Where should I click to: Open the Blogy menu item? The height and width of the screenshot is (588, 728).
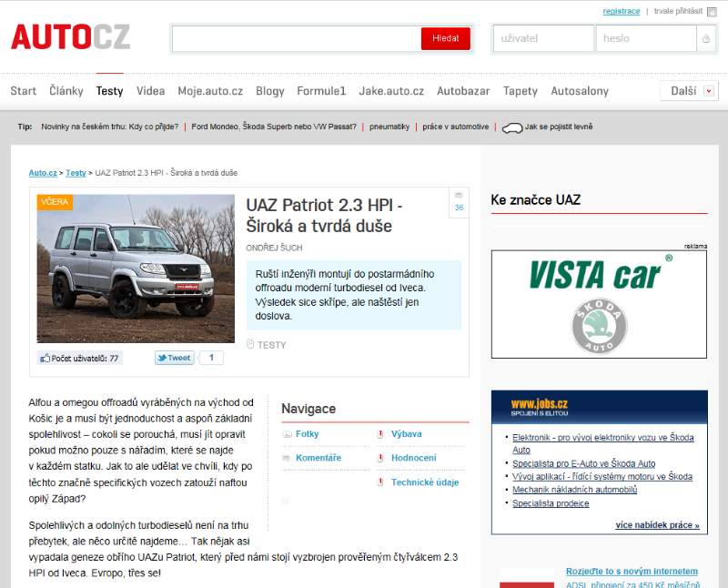click(269, 91)
